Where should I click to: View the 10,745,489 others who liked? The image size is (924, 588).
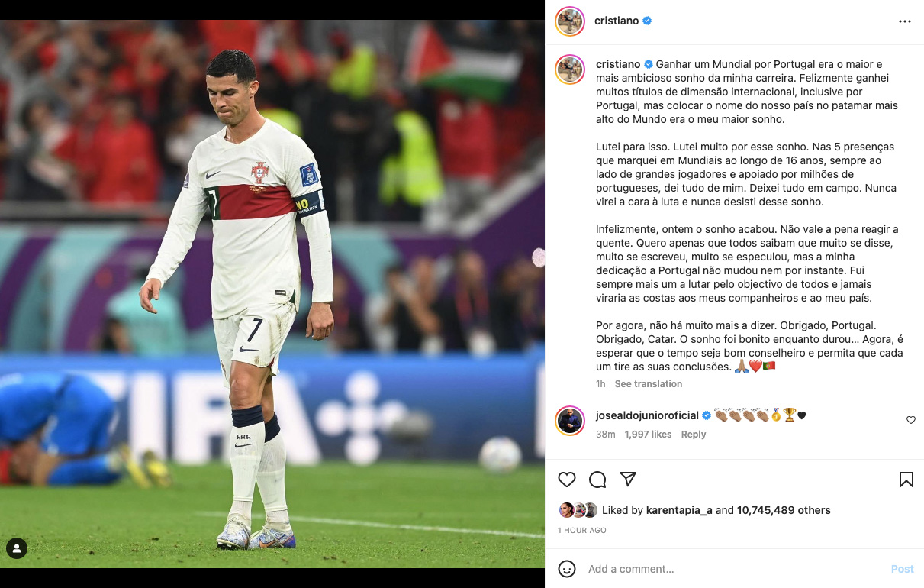[x=784, y=510]
